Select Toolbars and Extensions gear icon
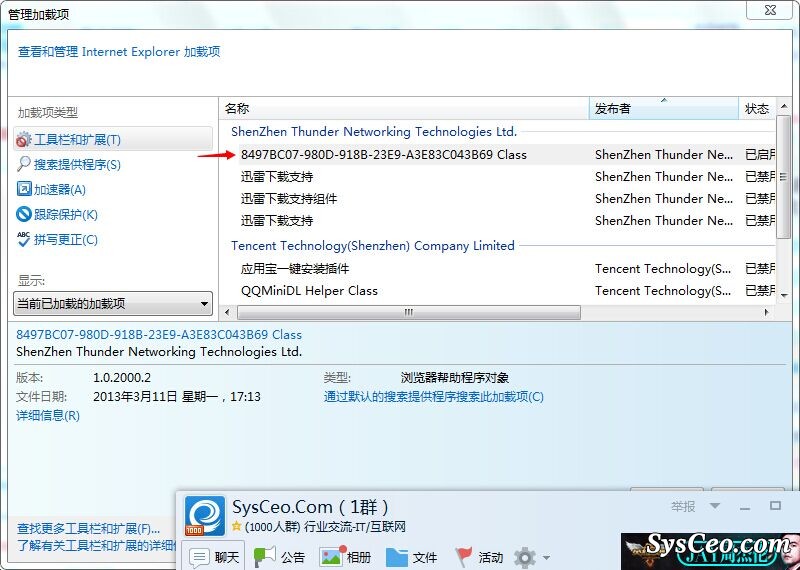The width and height of the screenshot is (800, 570). coord(23,139)
